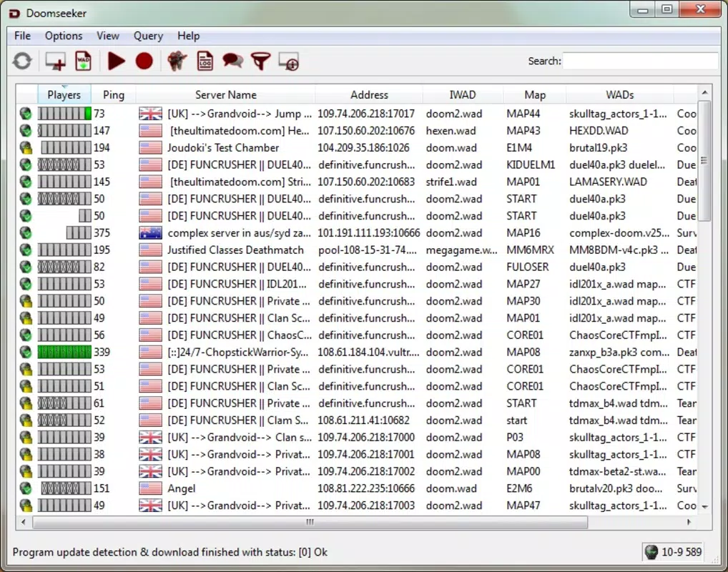
Task: Click the P03 map cell
Action: pos(515,438)
